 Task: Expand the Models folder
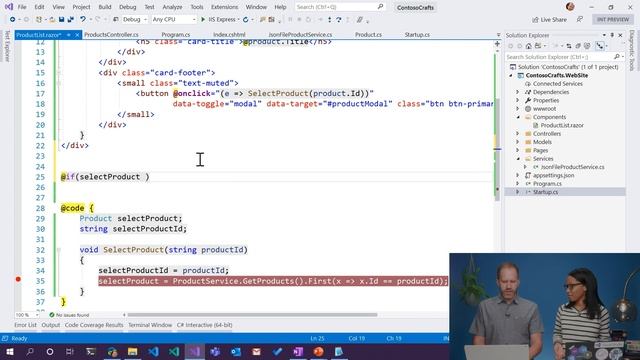point(518,142)
